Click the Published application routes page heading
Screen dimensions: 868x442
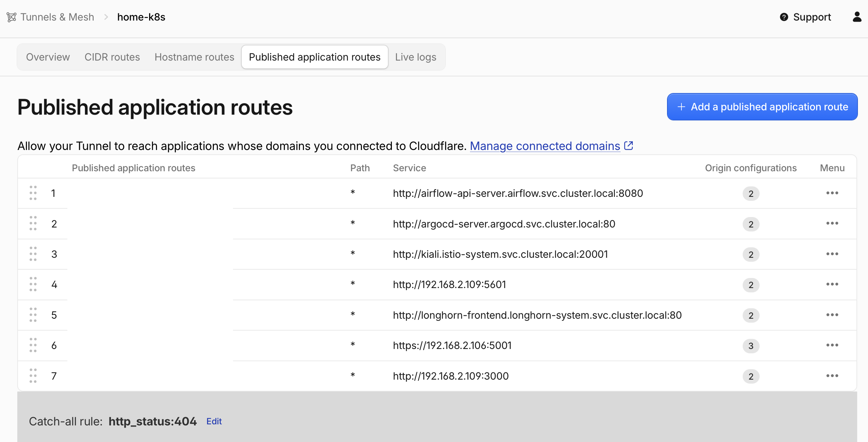point(155,107)
